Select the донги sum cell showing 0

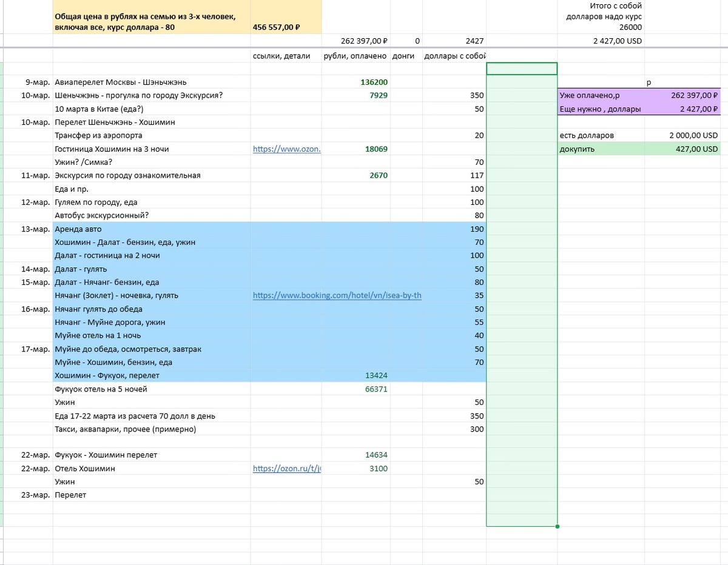tap(407, 41)
